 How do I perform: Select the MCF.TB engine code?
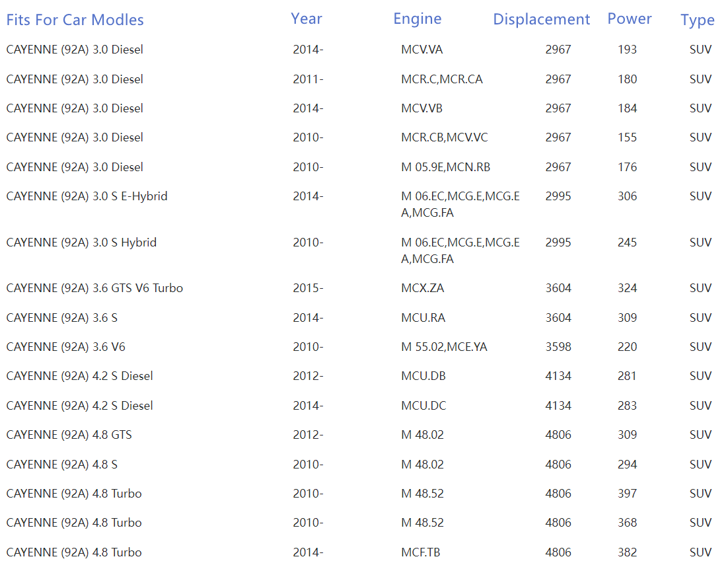(x=419, y=552)
